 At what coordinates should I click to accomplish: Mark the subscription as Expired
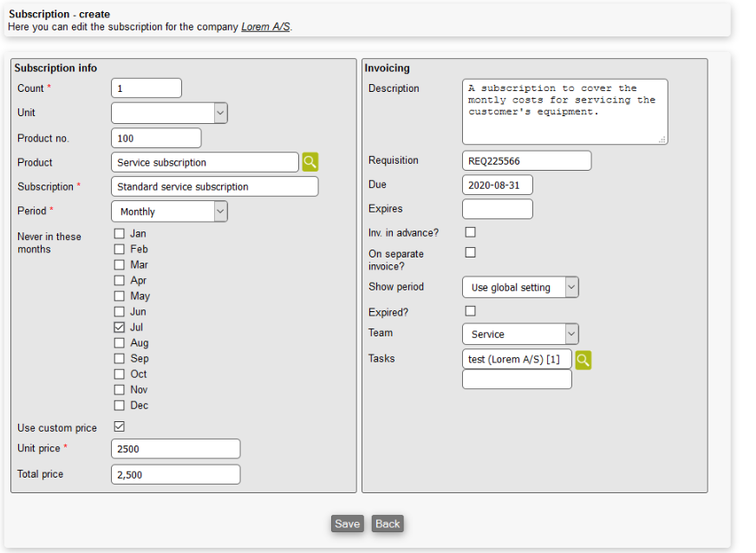(x=471, y=310)
